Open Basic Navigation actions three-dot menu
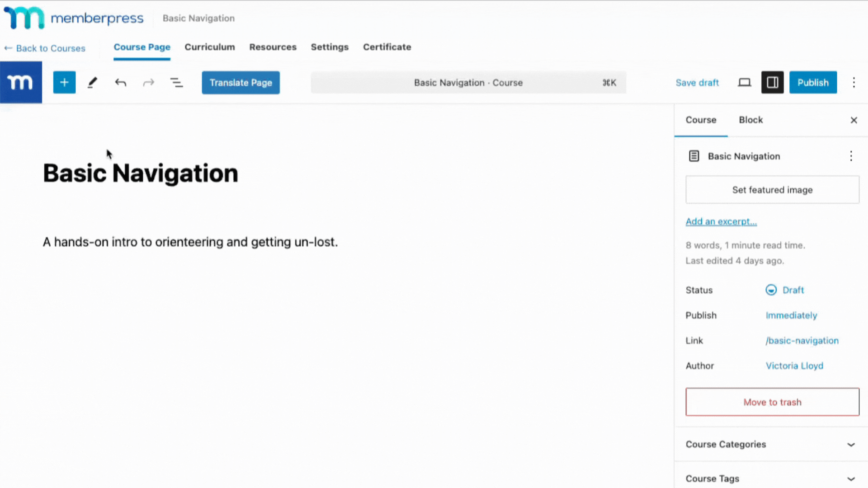Viewport: 868px width, 488px height. tap(851, 156)
